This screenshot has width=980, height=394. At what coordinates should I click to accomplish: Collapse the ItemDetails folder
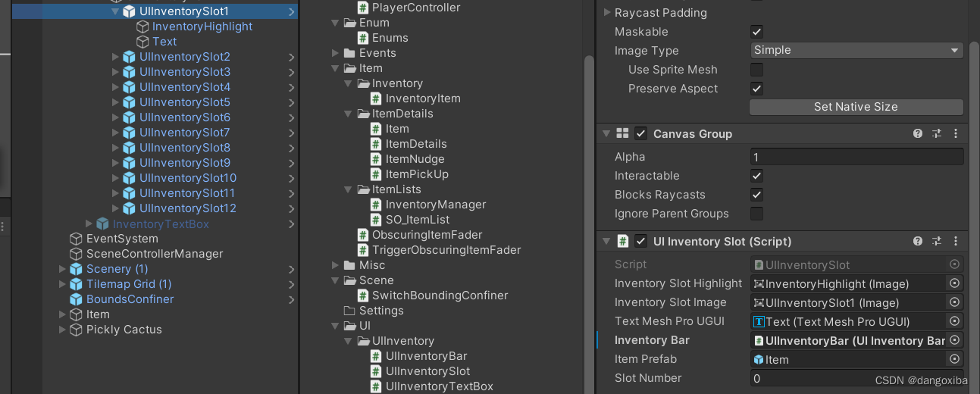coord(349,114)
